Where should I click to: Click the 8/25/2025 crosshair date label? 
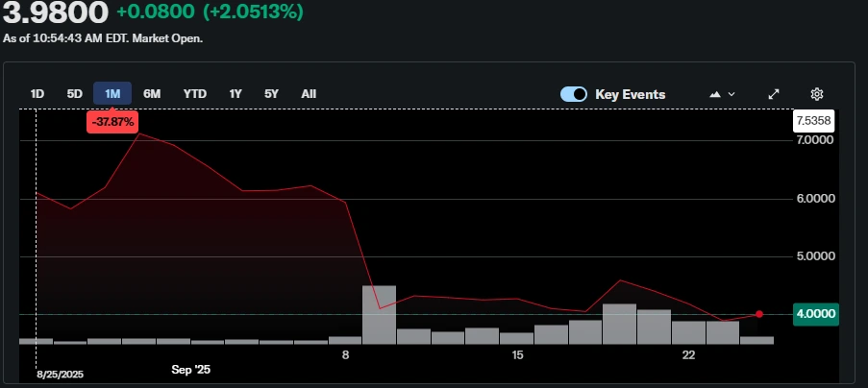61,375
